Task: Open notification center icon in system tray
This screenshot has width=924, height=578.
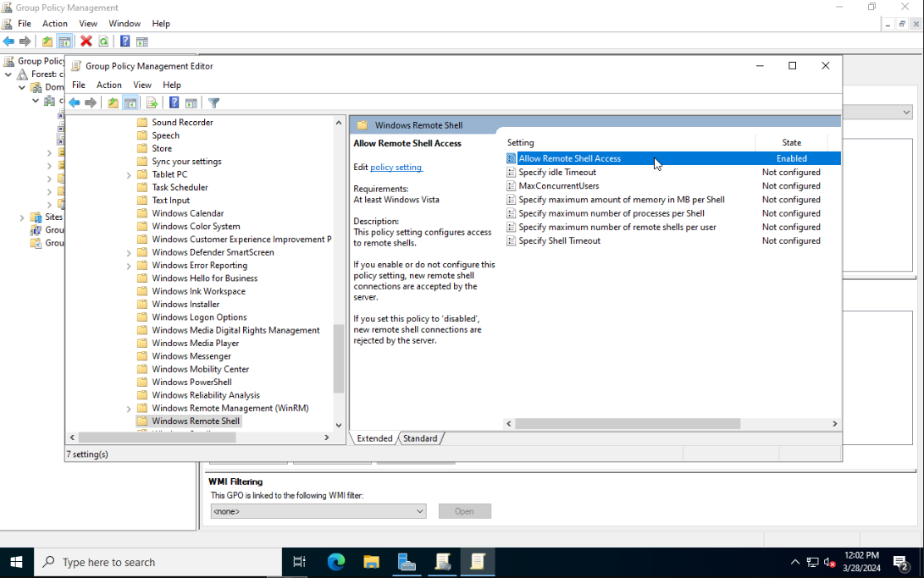Action: (x=900, y=564)
